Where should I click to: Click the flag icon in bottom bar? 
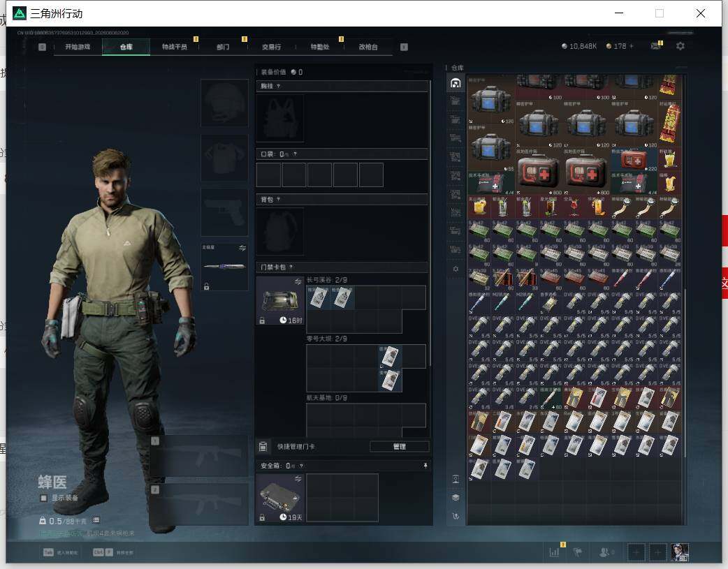coord(578,552)
